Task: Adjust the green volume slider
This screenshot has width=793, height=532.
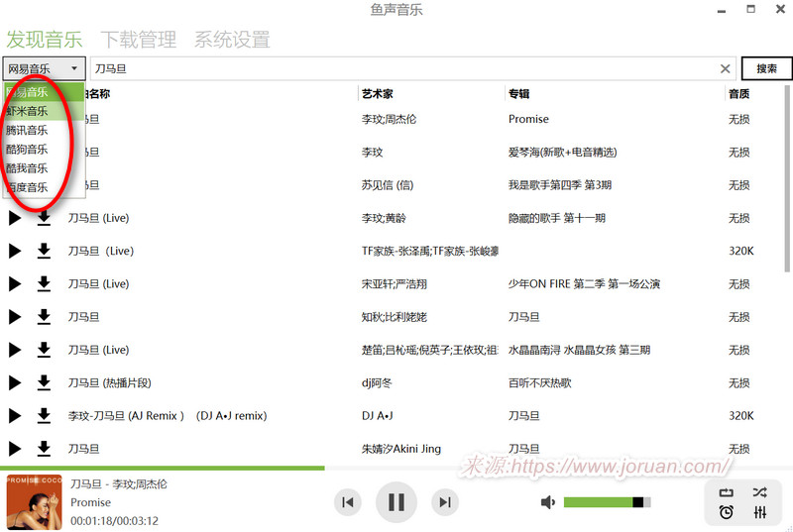Action: (x=607, y=503)
